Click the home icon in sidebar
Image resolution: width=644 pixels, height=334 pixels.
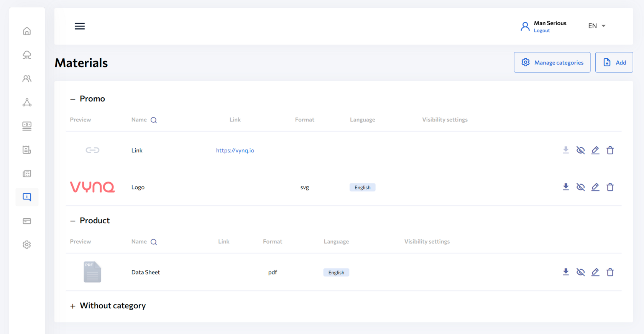tap(27, 31)
